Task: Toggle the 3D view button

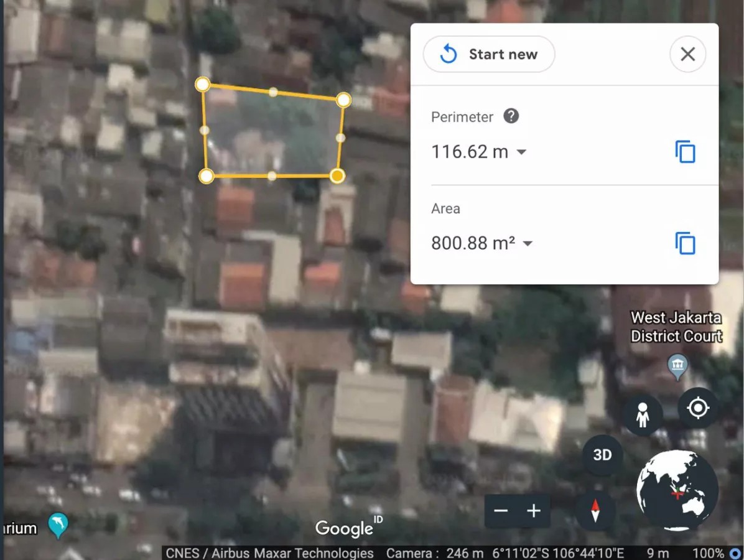Action: click(602, 455)
